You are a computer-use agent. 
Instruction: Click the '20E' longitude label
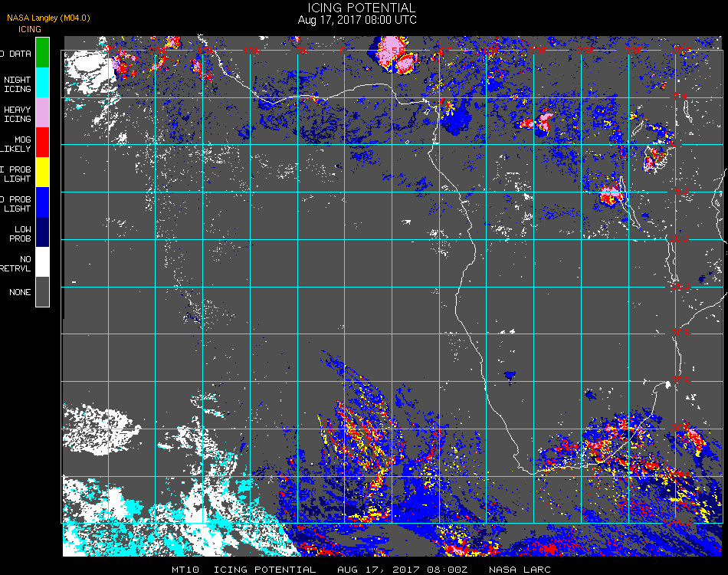click(538, 51)
